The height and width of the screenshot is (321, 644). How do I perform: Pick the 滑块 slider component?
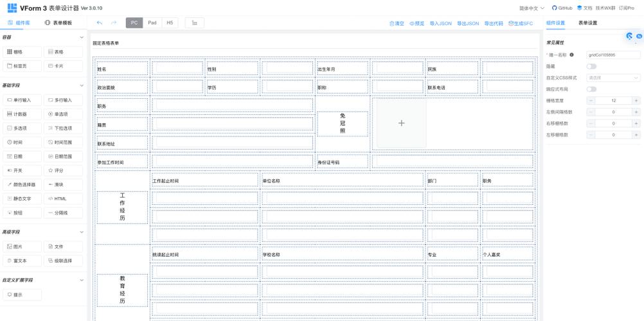pyautogui.click(x=64, y=184)
